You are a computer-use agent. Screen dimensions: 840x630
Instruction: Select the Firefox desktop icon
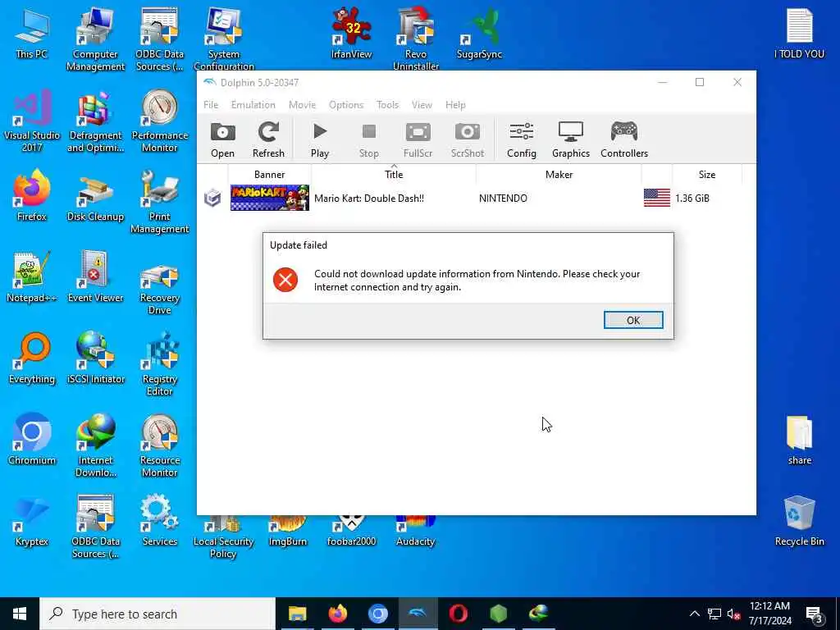[x=32, y=196]
